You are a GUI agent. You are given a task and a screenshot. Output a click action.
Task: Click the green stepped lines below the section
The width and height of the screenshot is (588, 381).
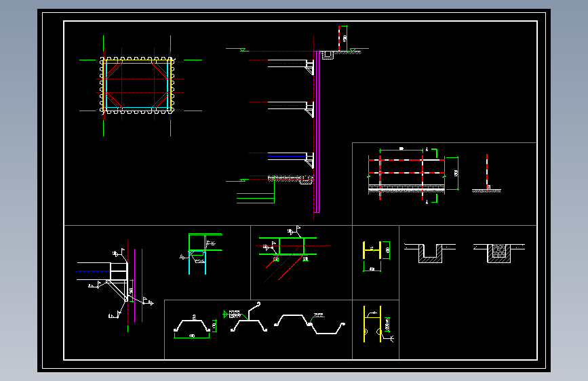click(256, 191)
